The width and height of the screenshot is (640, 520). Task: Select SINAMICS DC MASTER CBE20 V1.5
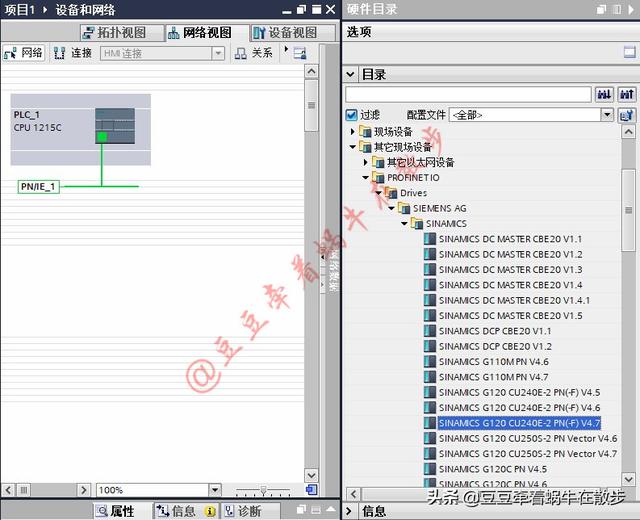(511, 316)
